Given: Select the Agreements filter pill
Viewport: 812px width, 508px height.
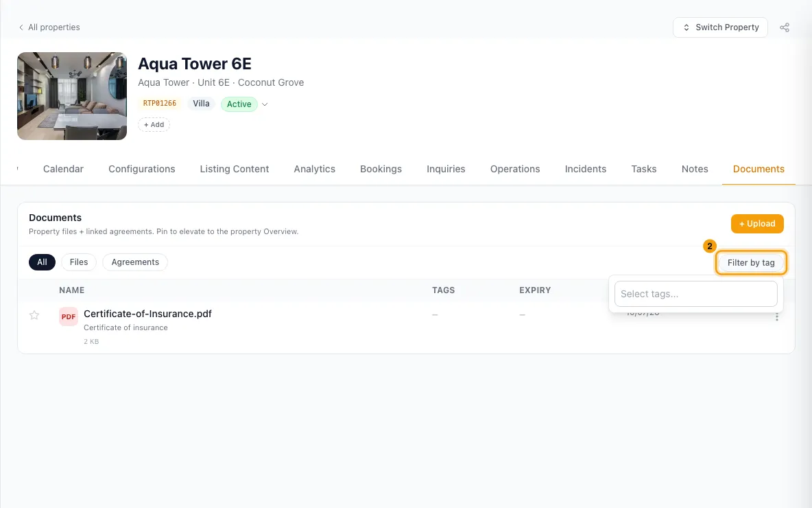Looking at the screenshot, I should click(135, 262).
